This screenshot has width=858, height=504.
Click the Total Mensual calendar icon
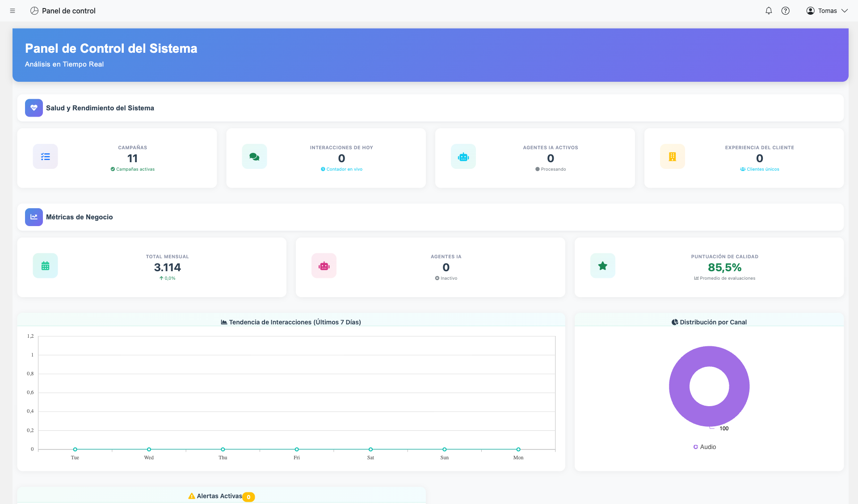click(45, 266)
